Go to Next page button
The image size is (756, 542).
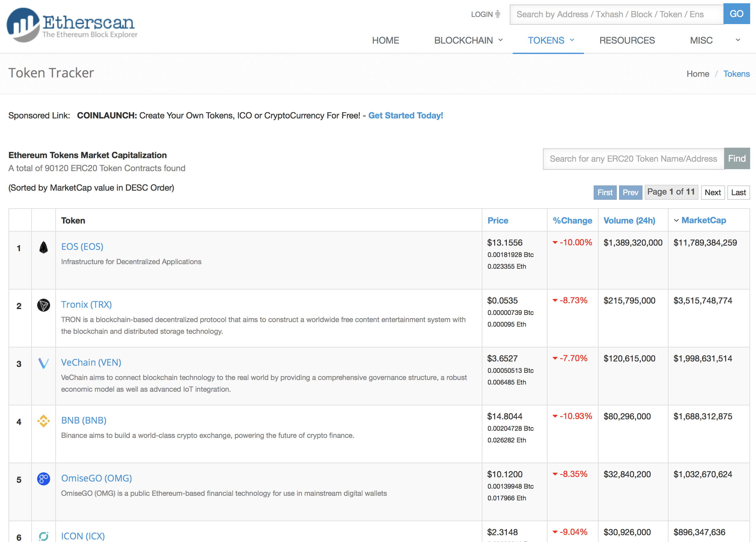click(713, 192)
